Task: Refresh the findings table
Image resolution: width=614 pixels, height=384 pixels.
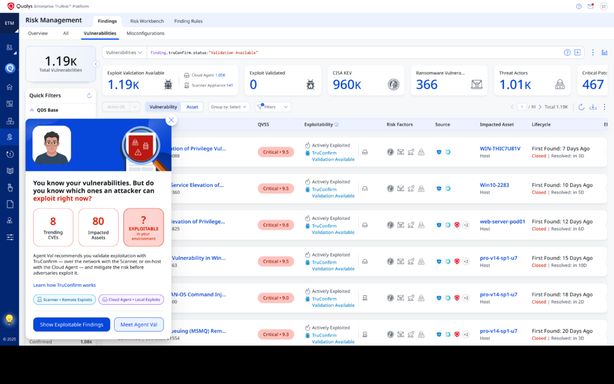Action: tap(581, 107)
